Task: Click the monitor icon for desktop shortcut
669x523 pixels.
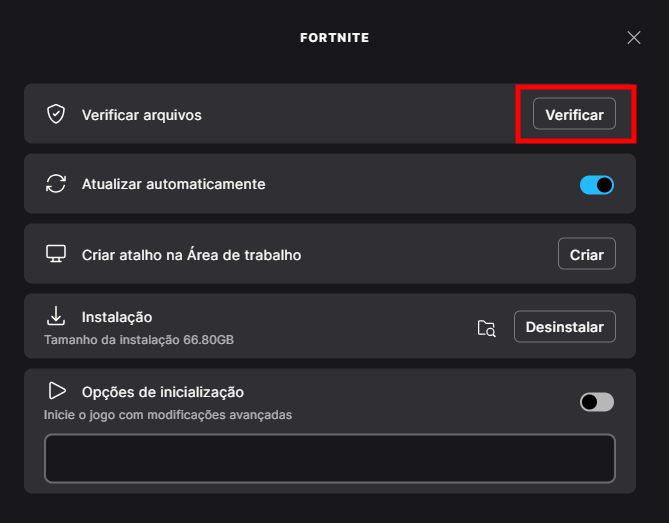Action: (x=56, y=254)
